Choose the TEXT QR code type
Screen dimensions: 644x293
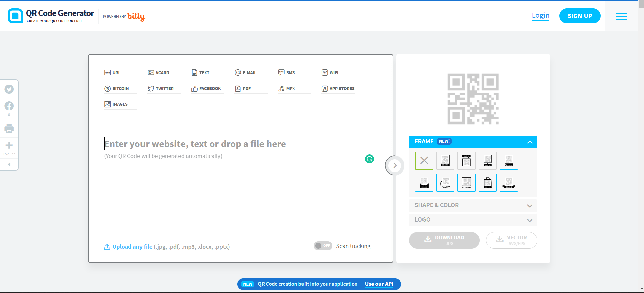tap(207, 72)
